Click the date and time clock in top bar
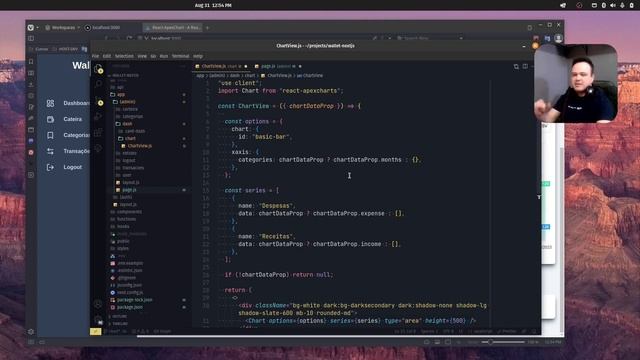 click(x=213, y=5)
